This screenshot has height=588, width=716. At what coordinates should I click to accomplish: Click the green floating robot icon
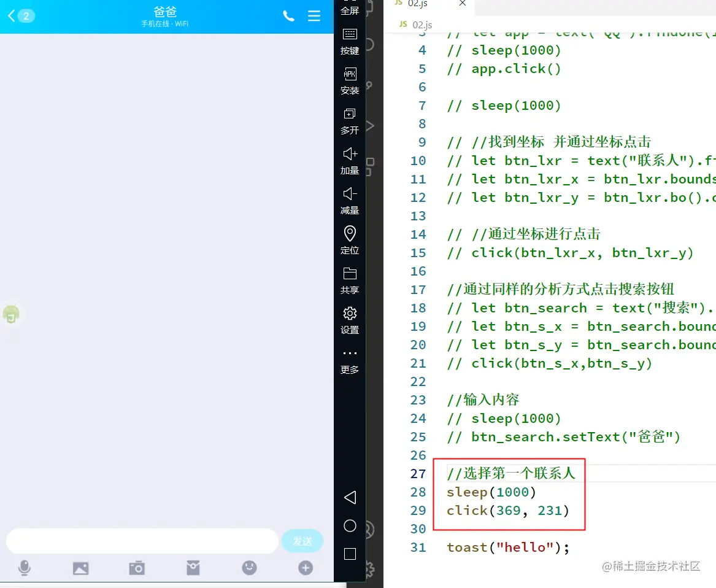pos(12,314)
